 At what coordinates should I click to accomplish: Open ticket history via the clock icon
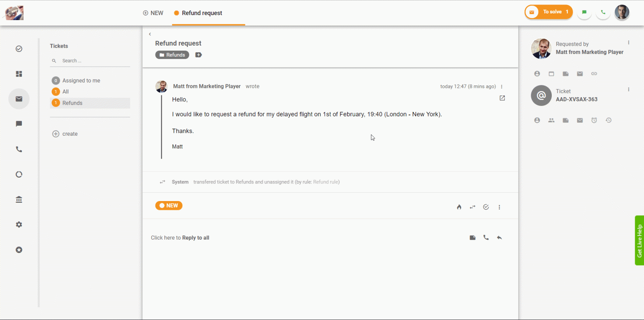[608, 120]
